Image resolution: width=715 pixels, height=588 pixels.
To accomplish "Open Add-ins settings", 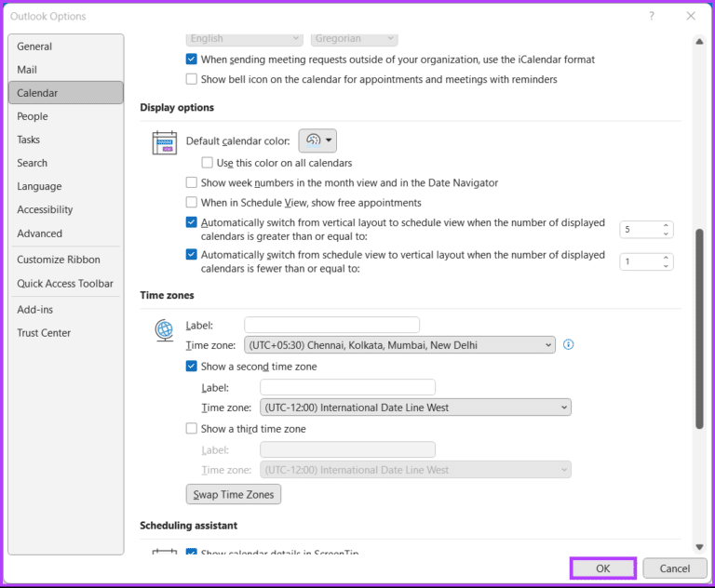I will [66, 310].
